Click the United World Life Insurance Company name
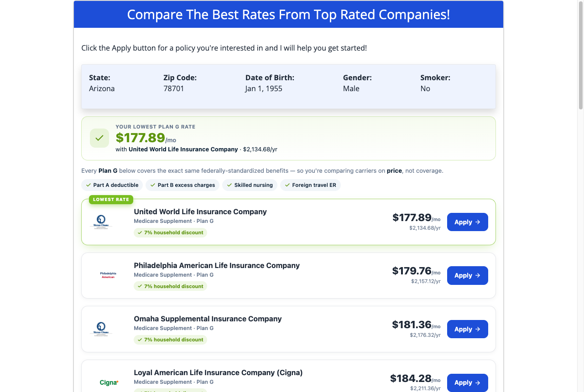 pos(200,211)
